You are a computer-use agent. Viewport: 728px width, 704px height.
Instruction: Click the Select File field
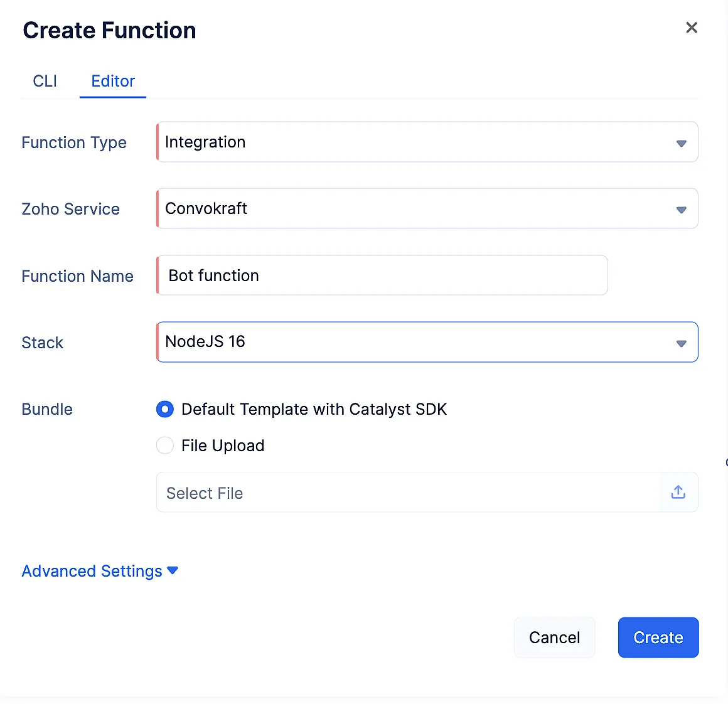(427, 493)
